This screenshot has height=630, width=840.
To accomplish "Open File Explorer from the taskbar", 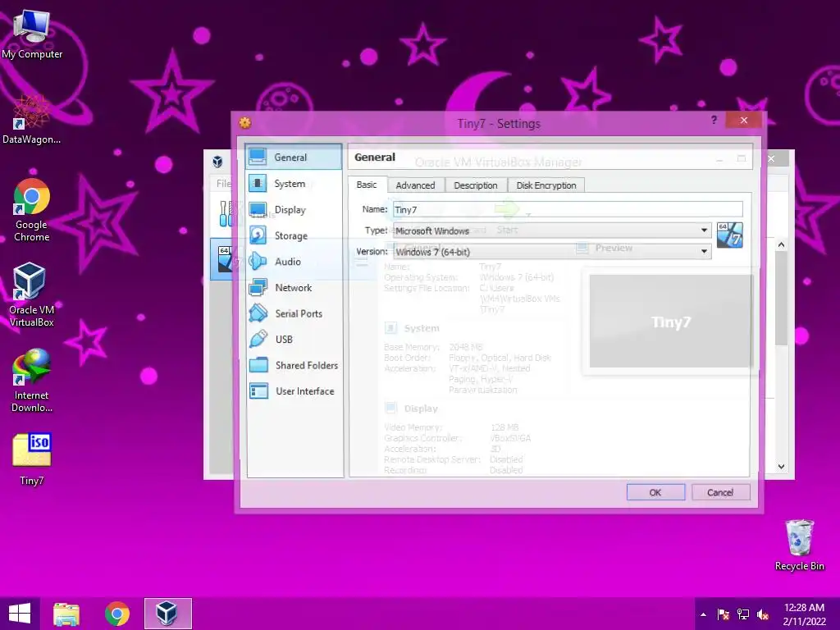I will pos(66,614).
